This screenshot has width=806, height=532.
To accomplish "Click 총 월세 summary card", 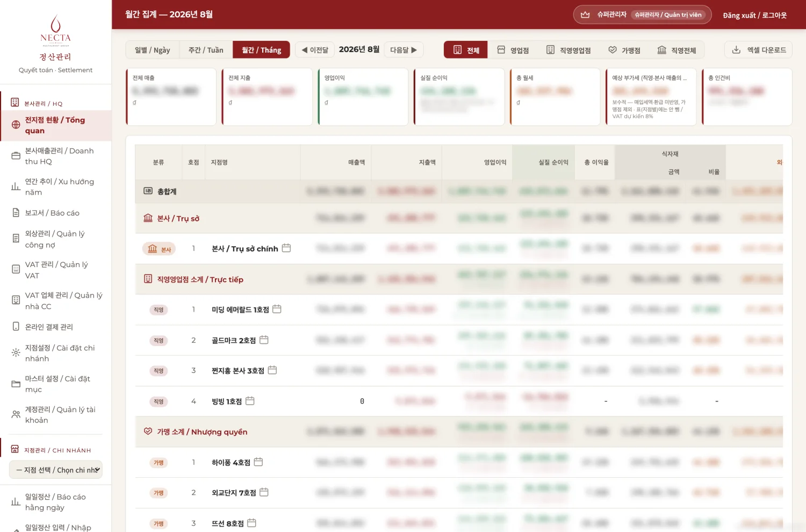I will coord(555,97).
